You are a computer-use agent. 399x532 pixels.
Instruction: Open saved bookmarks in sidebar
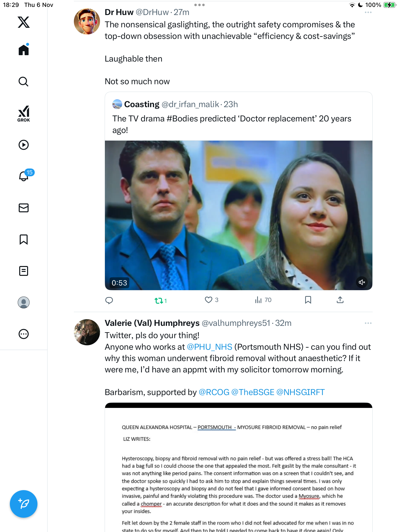(24, 239)
